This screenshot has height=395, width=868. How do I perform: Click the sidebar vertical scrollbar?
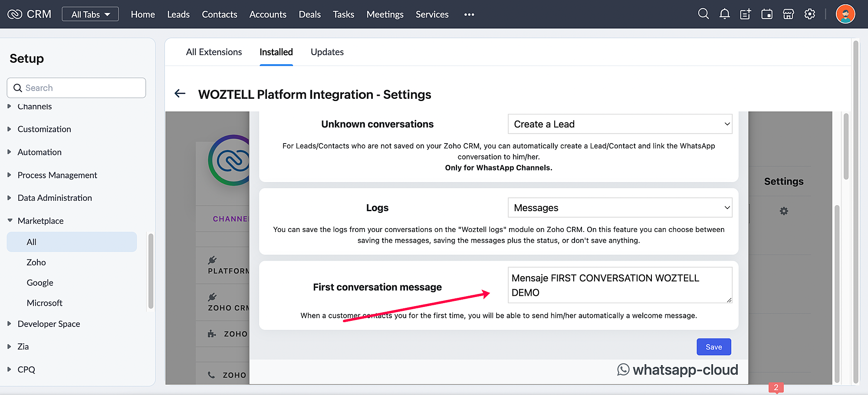(151, 271)
